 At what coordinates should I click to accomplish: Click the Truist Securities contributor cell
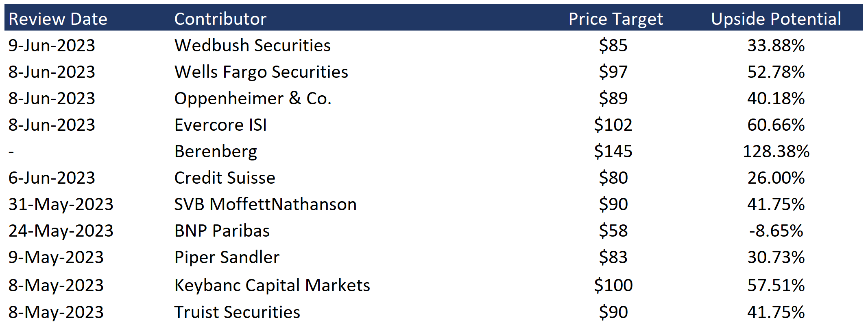(x=237, y=312)
